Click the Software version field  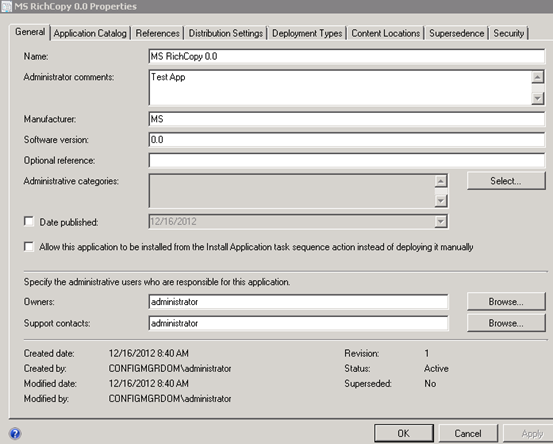(x=347, y=140)
